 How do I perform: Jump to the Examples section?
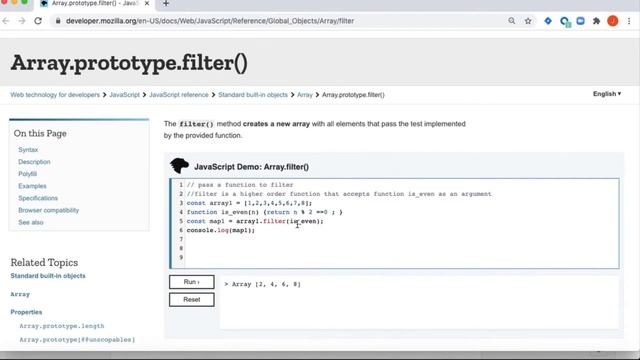(32, 186)
